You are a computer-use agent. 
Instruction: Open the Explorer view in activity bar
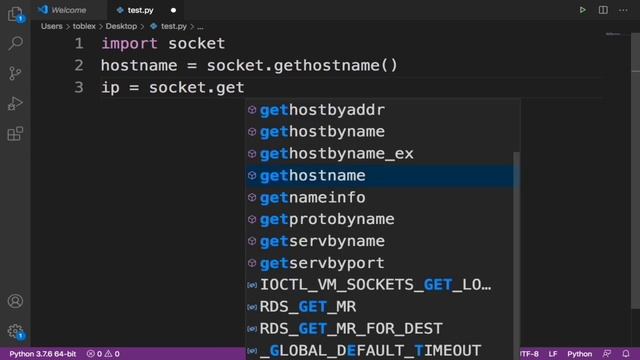[x=15, y=14]
